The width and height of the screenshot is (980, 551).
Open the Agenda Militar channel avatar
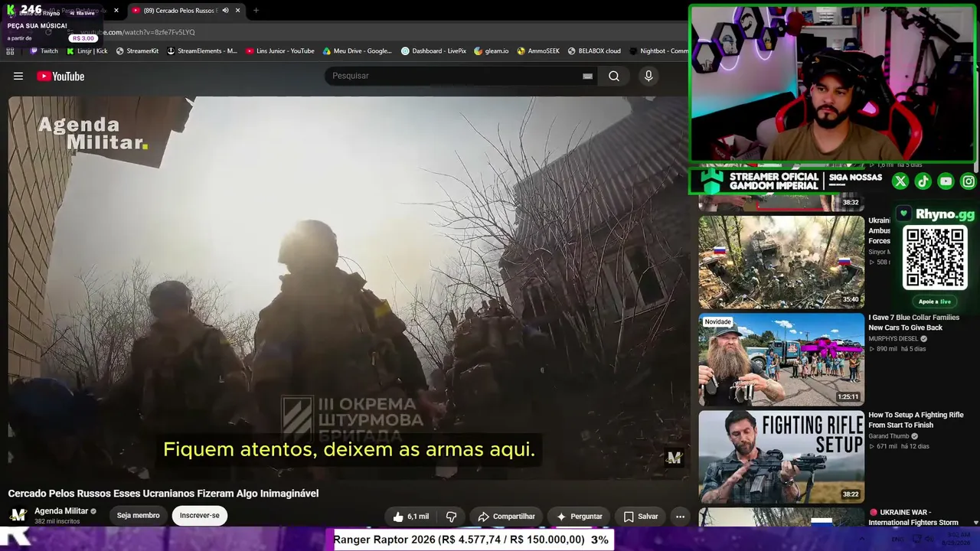18,515
